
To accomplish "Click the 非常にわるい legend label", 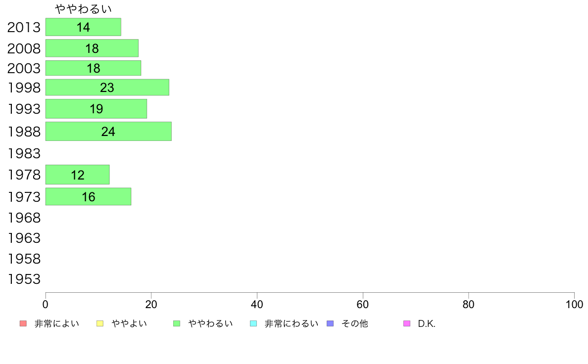I will [x=292, y=323].
